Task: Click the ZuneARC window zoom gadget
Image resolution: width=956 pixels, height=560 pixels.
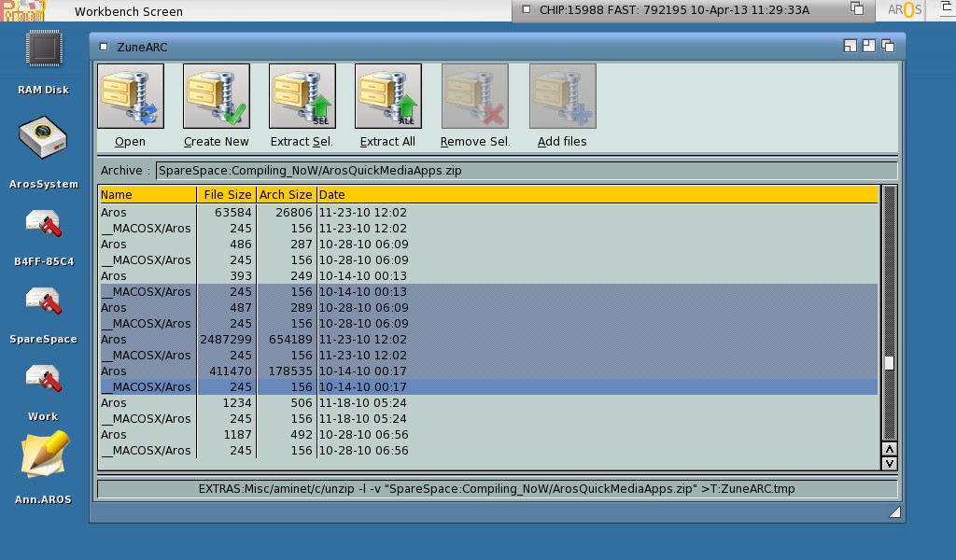Action: pos(869,46)
